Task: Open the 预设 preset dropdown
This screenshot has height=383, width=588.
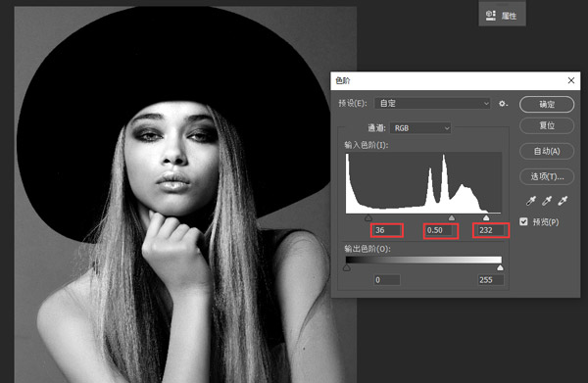Action: [432, 104]
